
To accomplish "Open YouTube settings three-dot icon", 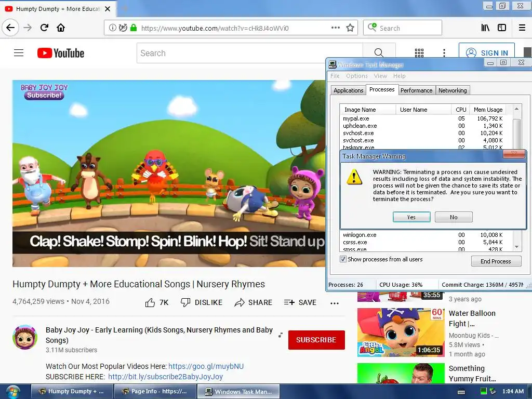I will pyautogui.click(x=444, y=53).
